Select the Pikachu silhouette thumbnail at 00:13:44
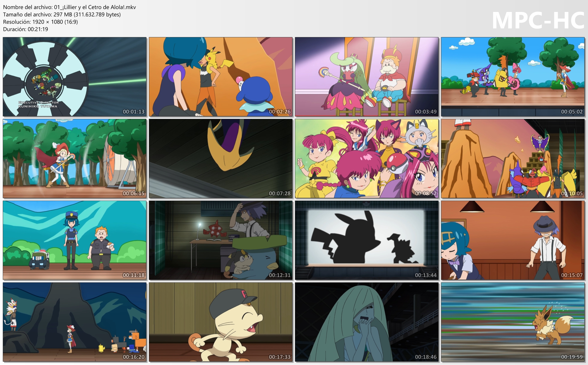Viewport: 588px width, 365px height. (x=367, y=240)
